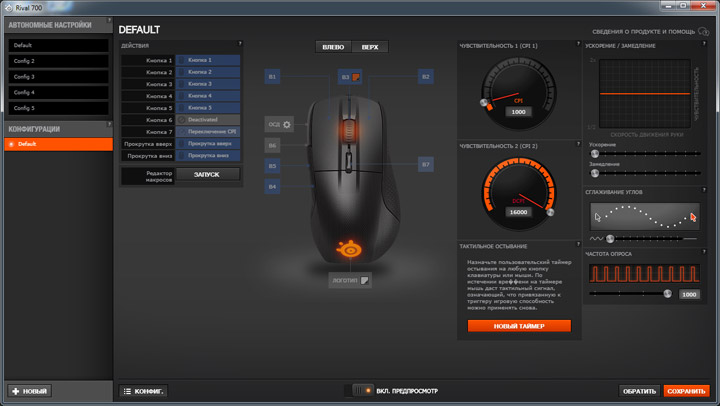The width and height of the screenshot is (720, 406).
Task: Open action dropdown for Прокрутка вниз
Action: coord(208,156)
